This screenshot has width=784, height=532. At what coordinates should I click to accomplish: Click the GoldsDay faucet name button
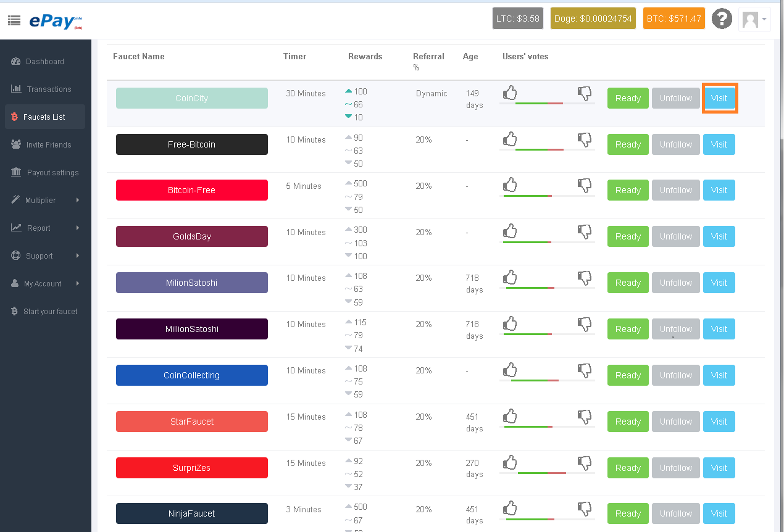(x=192, y=236)
